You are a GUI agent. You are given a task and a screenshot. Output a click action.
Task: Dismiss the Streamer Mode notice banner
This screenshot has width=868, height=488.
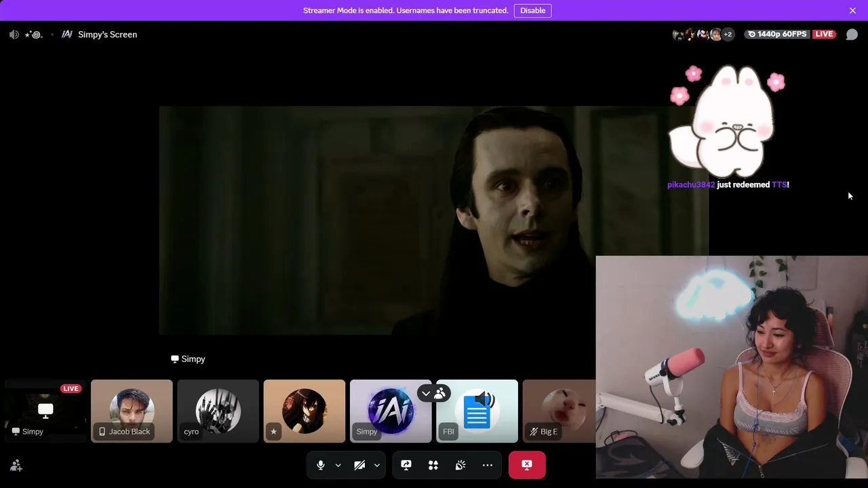click(852, 10)
